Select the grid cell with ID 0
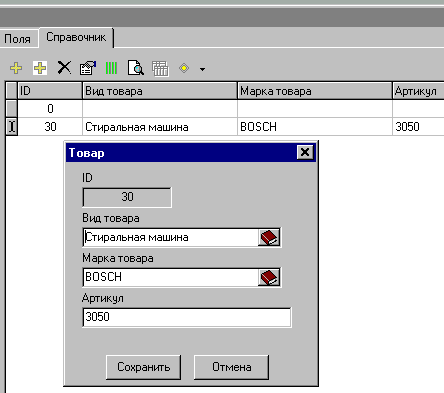The height and width of the screenshot is (393, 444). point(50,109)
